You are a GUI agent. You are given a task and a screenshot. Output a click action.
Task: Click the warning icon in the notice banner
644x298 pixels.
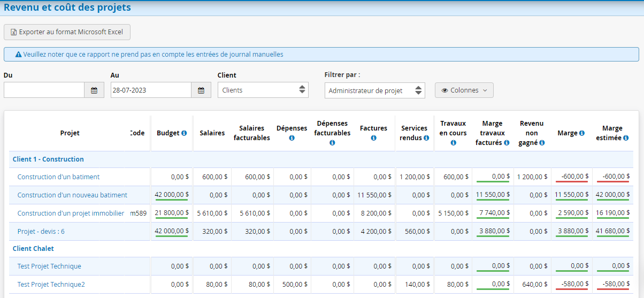[18, 55]
